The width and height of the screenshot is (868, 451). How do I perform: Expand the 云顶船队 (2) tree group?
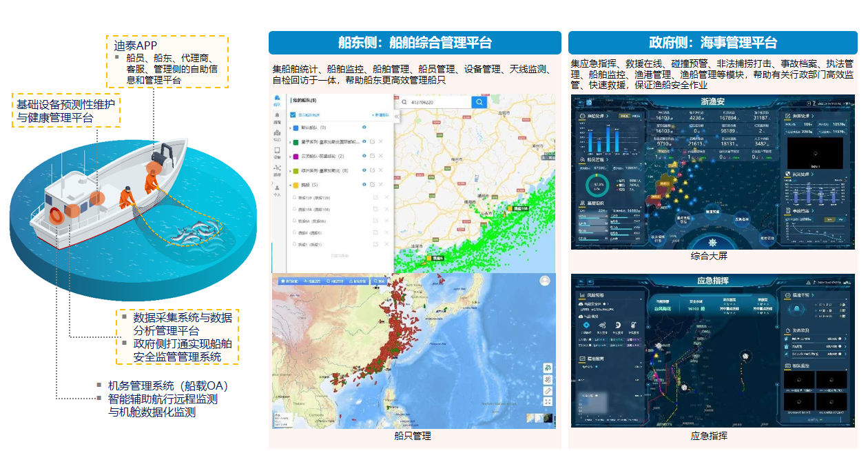coord(289,157)
